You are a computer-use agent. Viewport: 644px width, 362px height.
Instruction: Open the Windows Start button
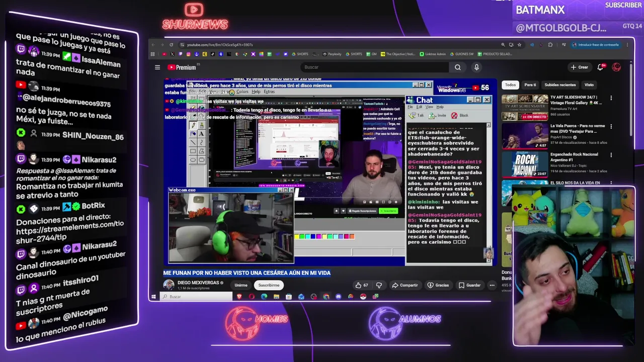coord(154,297)
